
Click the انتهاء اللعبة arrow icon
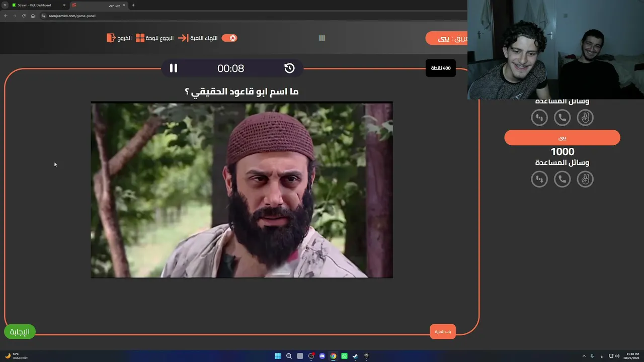(183, 38)
